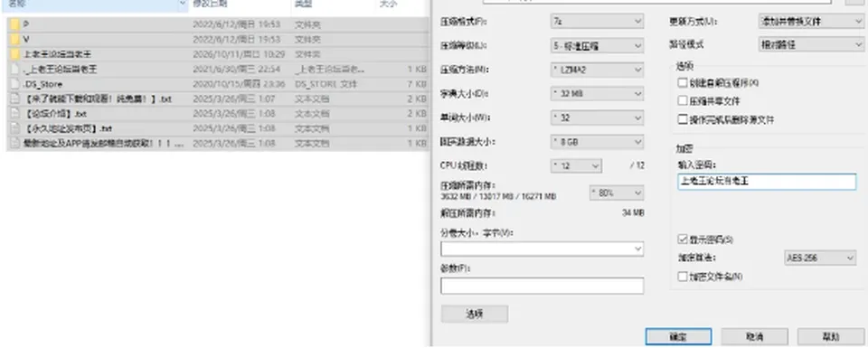Click date 2020/10/15 of .DS_Store row

click(239, 84)
